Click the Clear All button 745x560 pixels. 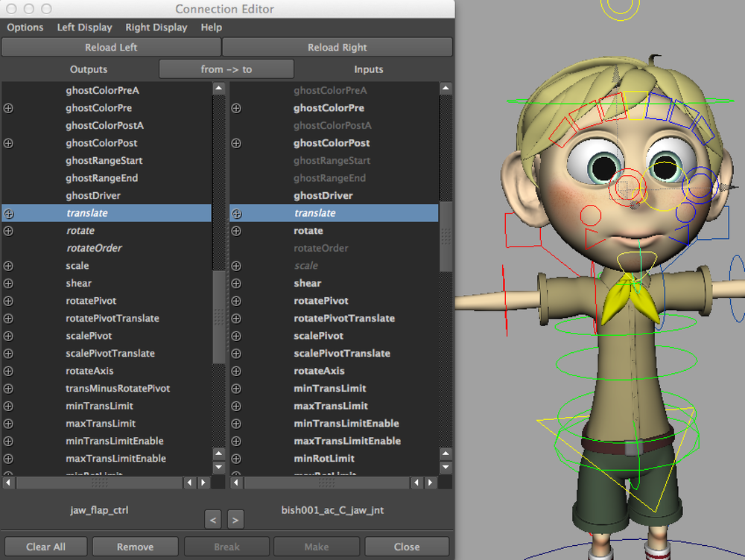(x=46, y=547)
